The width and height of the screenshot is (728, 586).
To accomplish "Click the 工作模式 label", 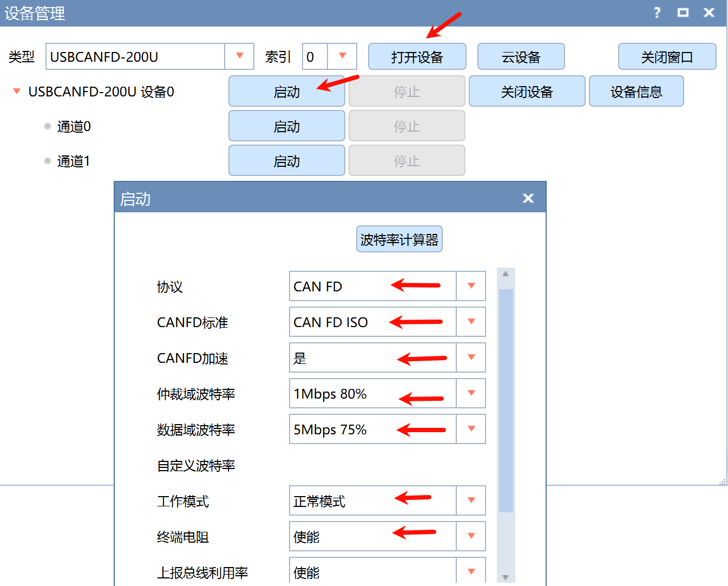I will (183, 502).
